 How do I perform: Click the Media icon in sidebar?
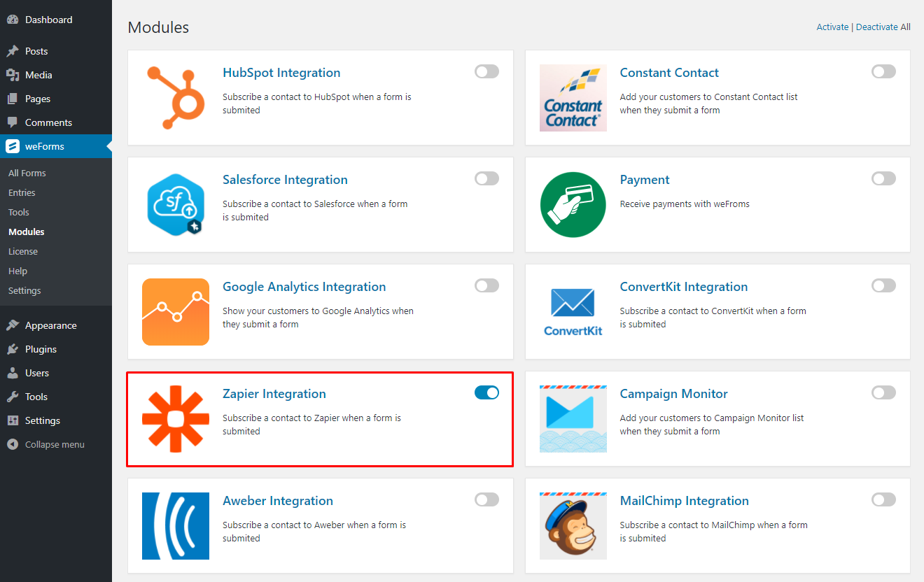(13, 75)
